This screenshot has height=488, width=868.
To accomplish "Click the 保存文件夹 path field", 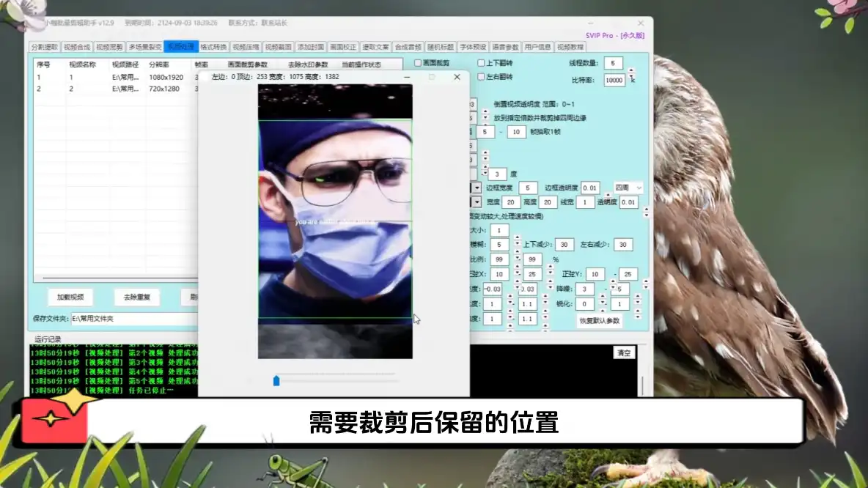I will pos(134,319).
